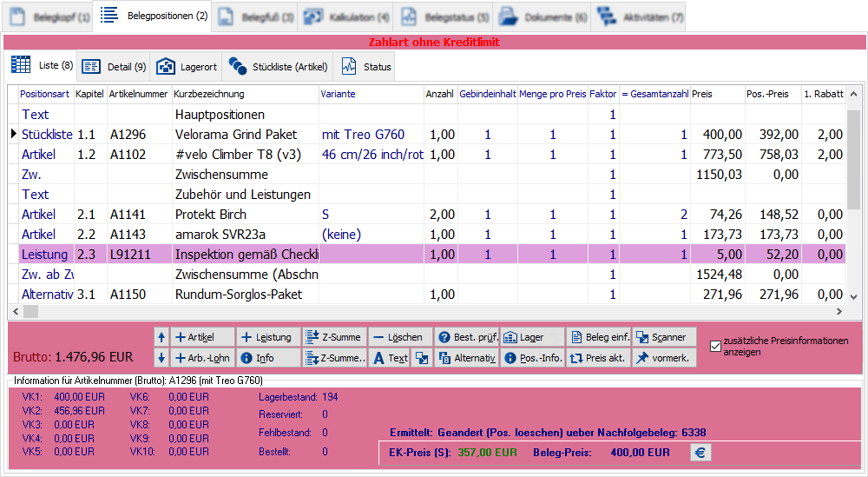Open the Lager button
This screenshot has width=868, height=477.
pos(532,337)
